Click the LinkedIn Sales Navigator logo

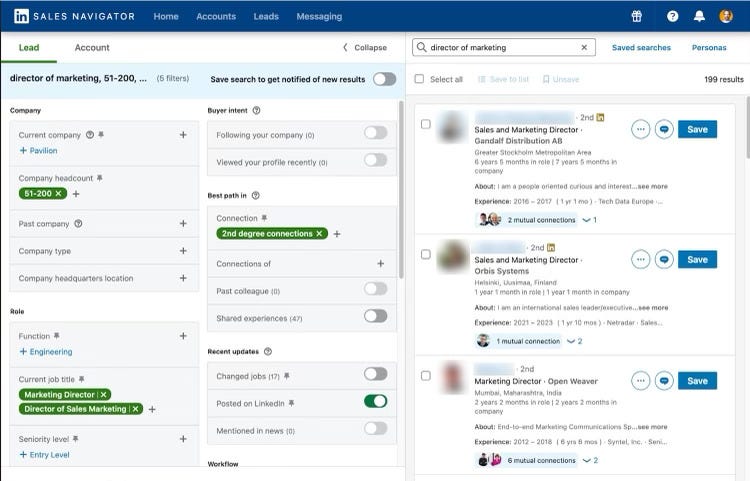[74, 16]
